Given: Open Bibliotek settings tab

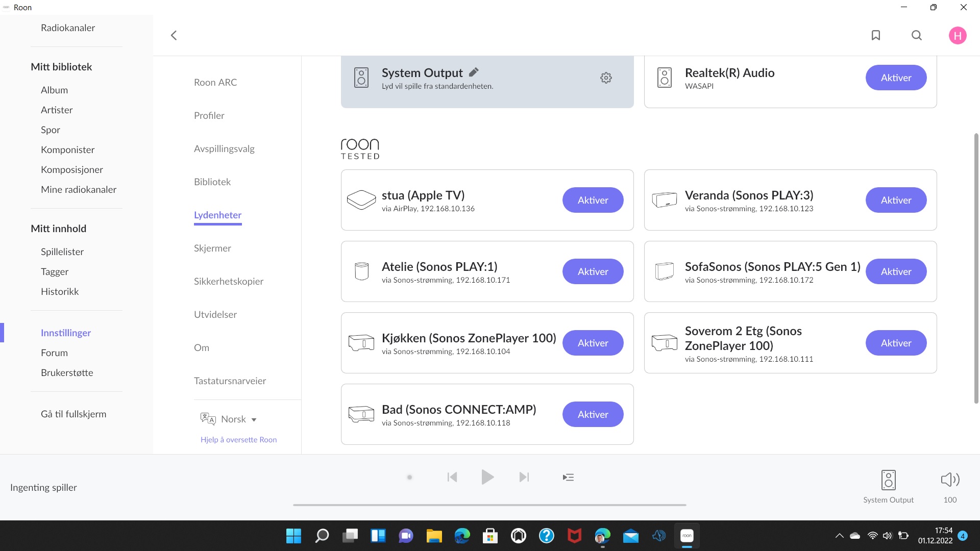Looking at the screenshot, I should (212, 182).
